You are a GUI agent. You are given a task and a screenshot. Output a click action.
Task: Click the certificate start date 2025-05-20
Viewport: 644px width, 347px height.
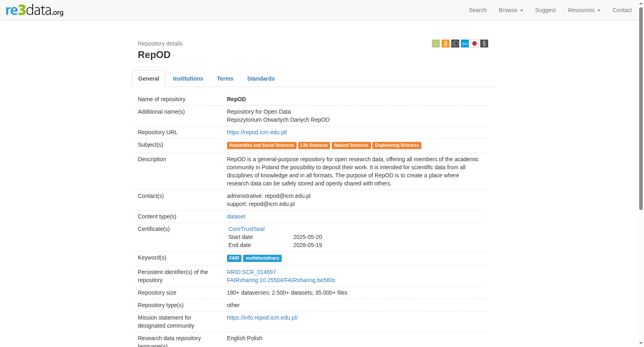[x=308, y=237]
